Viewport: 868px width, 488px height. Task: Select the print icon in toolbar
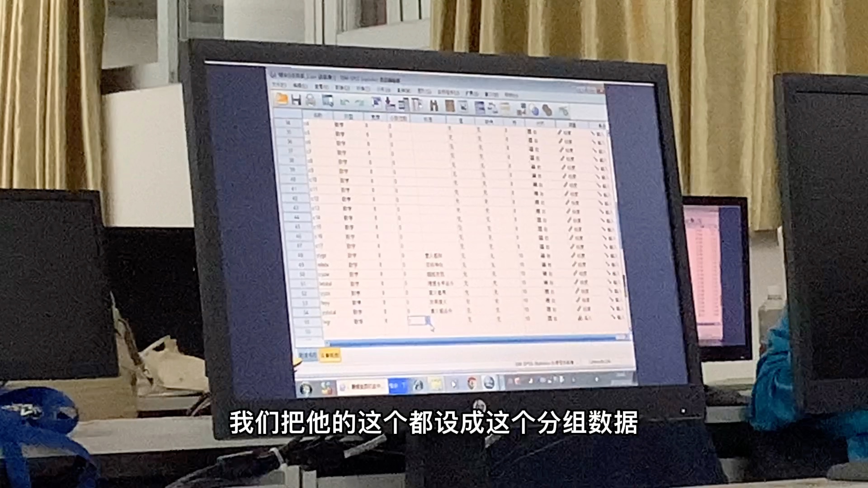click(x=313, y=103)
